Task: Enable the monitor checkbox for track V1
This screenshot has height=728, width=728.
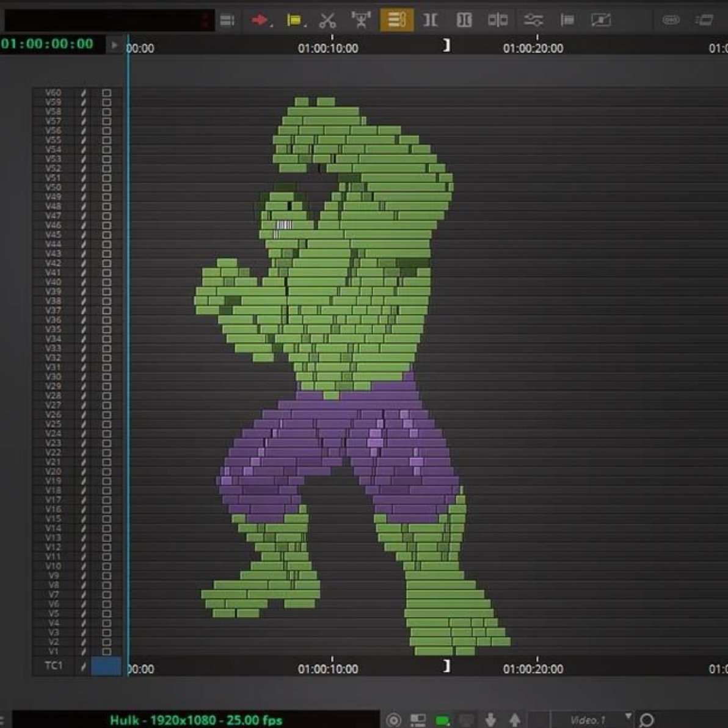Action: click(x=106, y=652)
